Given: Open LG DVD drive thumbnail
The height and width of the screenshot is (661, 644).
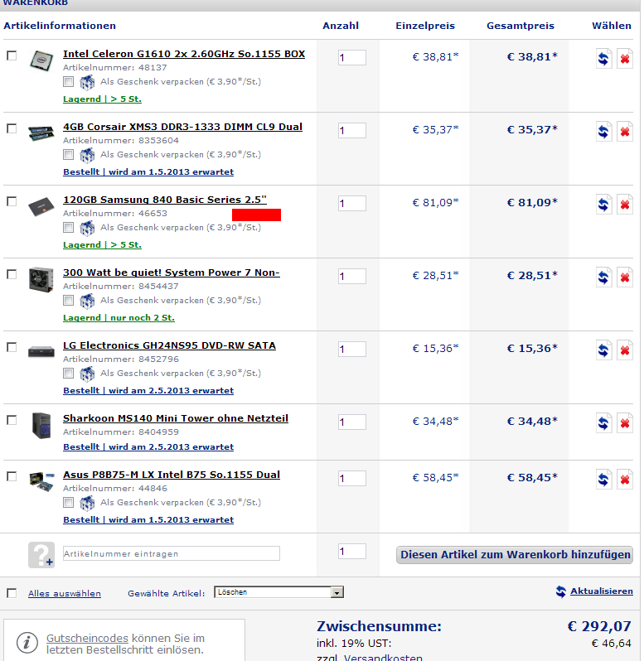Looking at the screenshot, I should coord(41,351).
